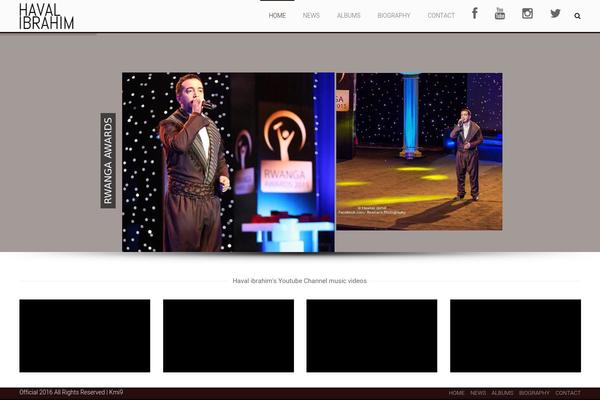Viewport: 600px width, 400px height.
Task: Open CONTACT in top navigation
Action: [441, 15]
